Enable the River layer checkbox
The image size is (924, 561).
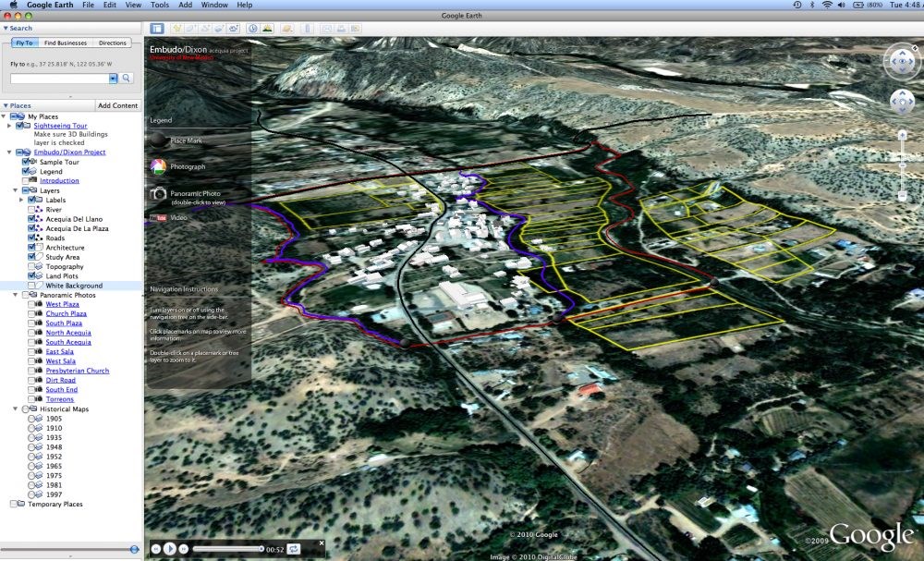click(31, 209)
